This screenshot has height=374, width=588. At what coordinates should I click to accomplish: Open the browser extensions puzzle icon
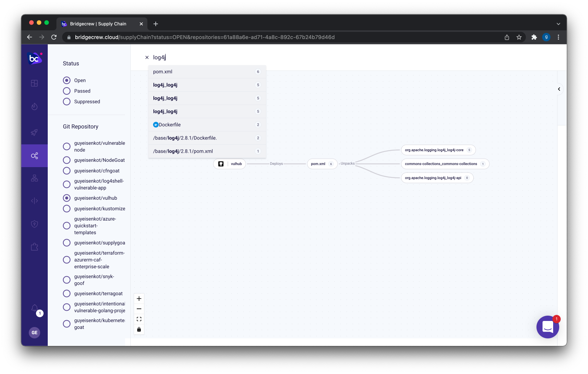pos(534,37)
